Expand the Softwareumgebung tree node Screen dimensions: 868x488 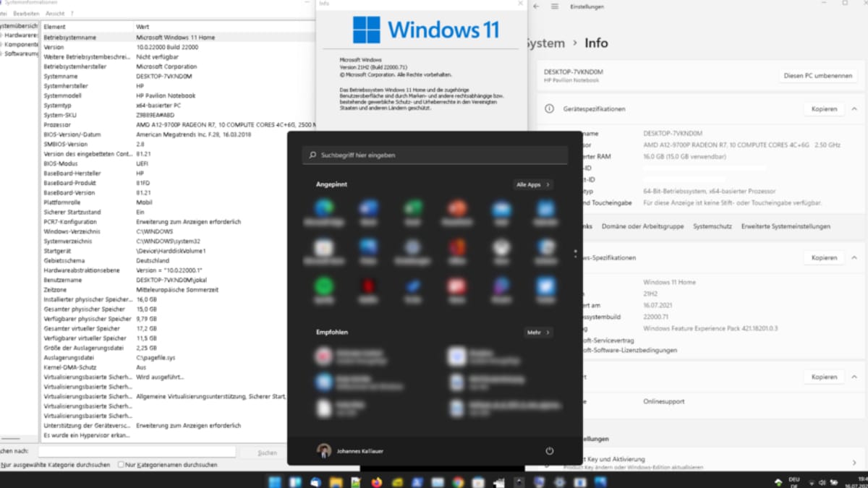[1, 53]
